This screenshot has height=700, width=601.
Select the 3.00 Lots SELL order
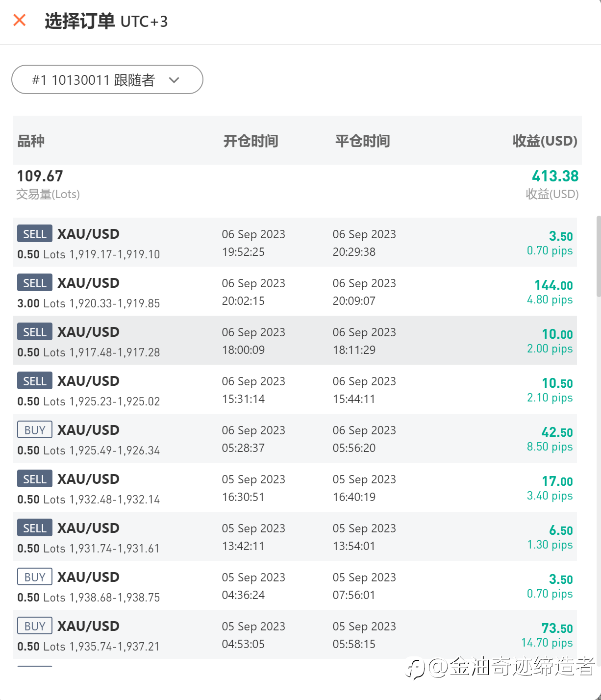point(295,291)
